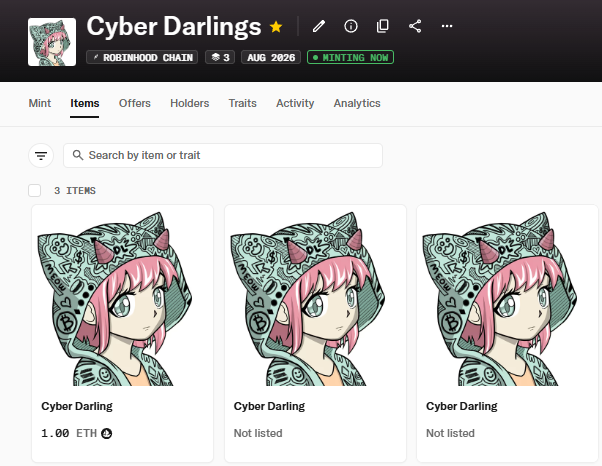
Task: Click the Cyber Darlings collection avatar
Action: coord(52,42)
